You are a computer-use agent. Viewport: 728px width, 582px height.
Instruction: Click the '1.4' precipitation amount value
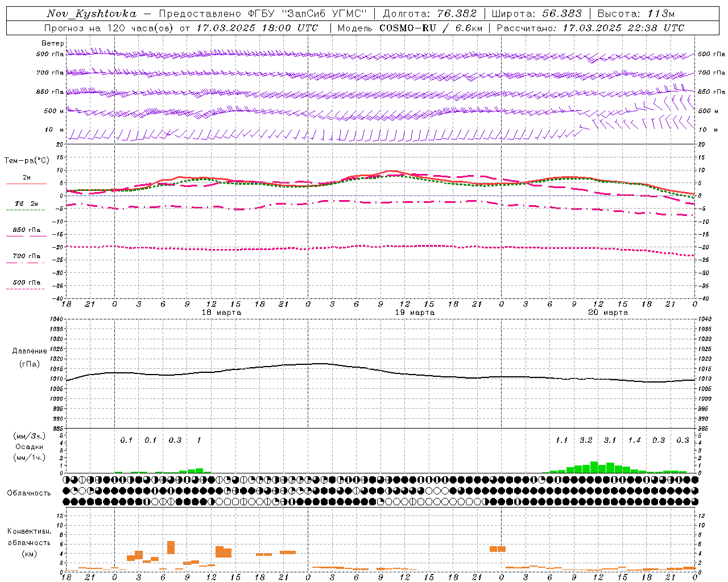pyautogui.click(x=634, y=440)
